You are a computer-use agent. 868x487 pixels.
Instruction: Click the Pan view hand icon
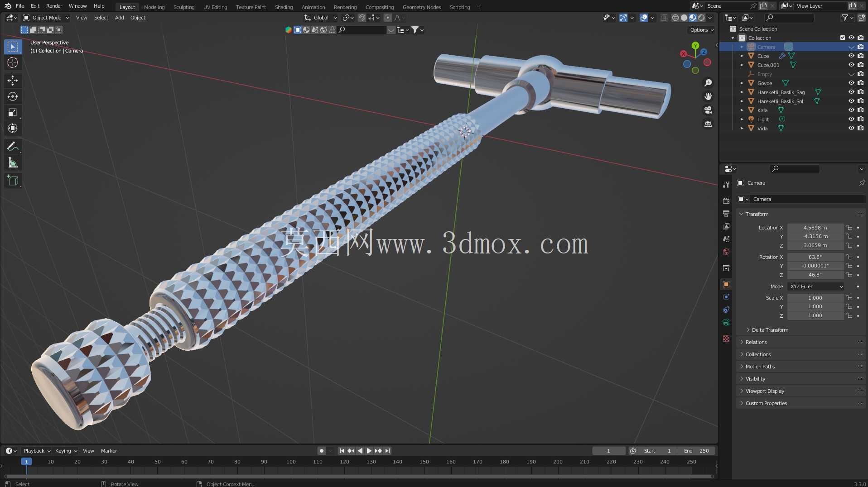click(708, 96)
